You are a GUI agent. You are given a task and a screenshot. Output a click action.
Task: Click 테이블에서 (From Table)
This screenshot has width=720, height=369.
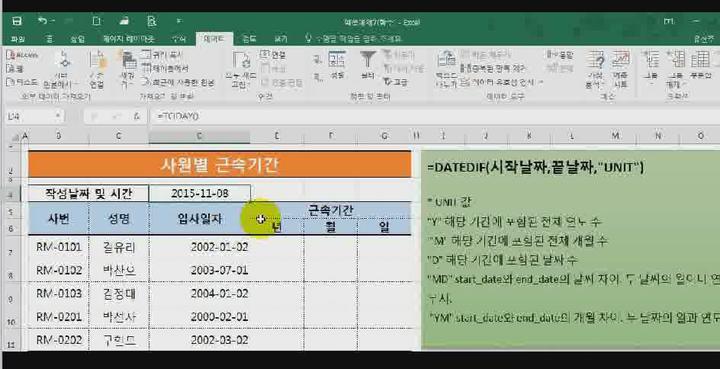pyautogui.click(x=165, y=69)
